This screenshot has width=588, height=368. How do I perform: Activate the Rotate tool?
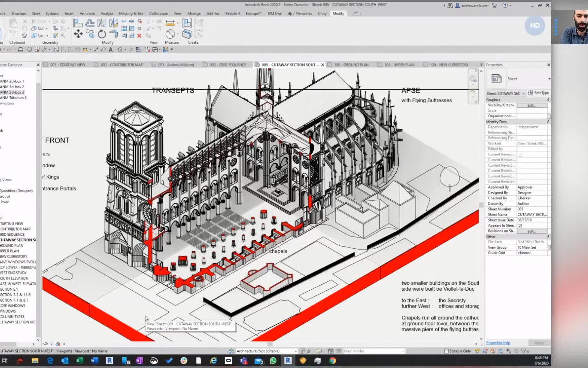pyautogui.click(x=102, y=34)
